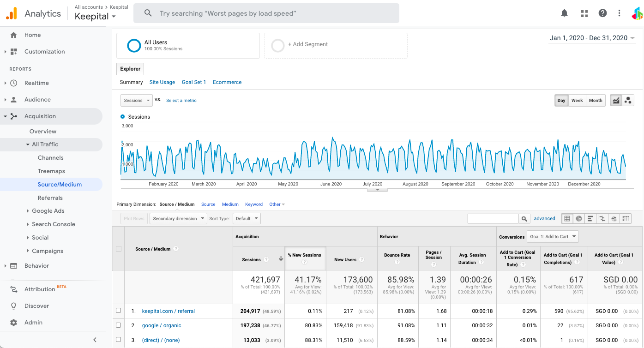Screen dimensions: 644x348
Task: Click help icon under Bounce Rate header
Action: (397, 262)
